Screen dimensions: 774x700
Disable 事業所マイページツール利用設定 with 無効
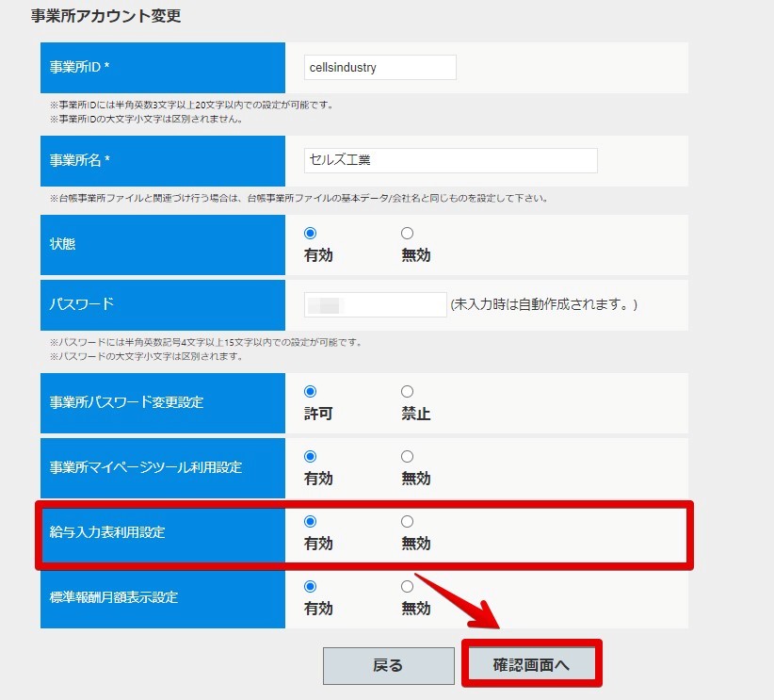click(407, 456)
